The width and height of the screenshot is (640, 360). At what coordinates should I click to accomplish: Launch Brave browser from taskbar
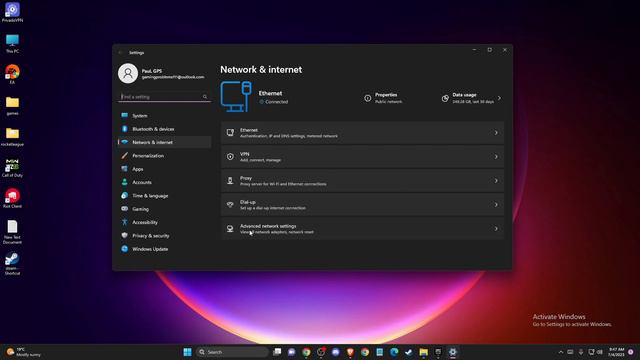click(x=350, y=352)
